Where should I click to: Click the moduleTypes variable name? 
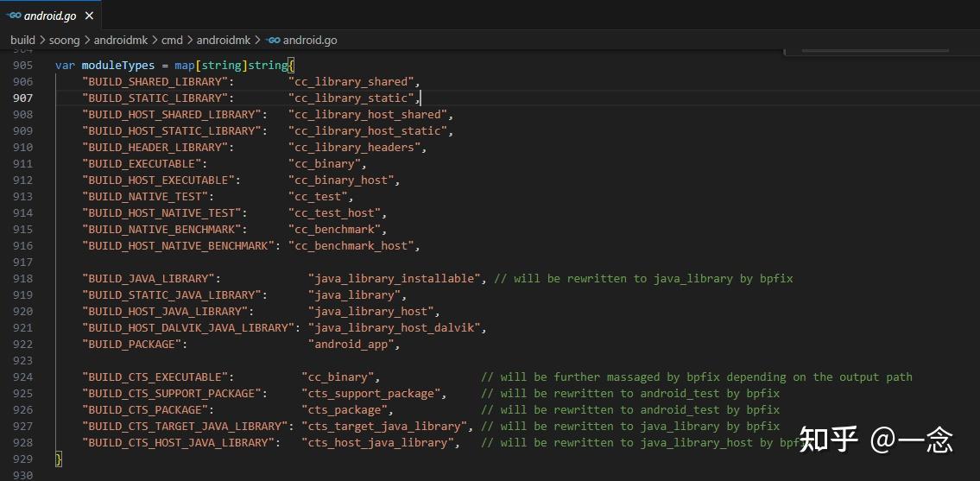click(118, 66)
